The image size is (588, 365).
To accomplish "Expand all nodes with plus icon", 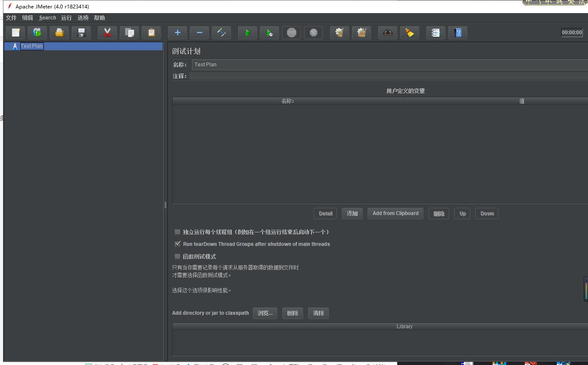I will (x=177, y=33).
